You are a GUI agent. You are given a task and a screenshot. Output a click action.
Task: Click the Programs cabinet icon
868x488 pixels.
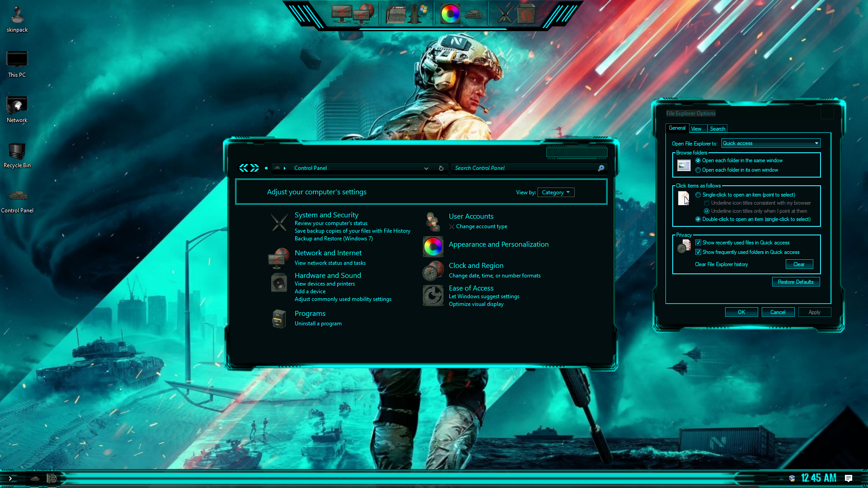pos(279,319)
